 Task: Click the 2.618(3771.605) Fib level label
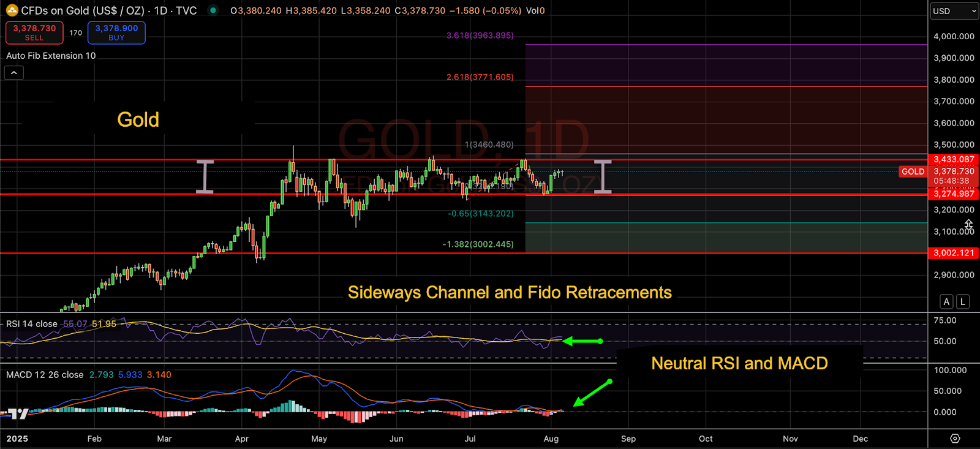480,77
